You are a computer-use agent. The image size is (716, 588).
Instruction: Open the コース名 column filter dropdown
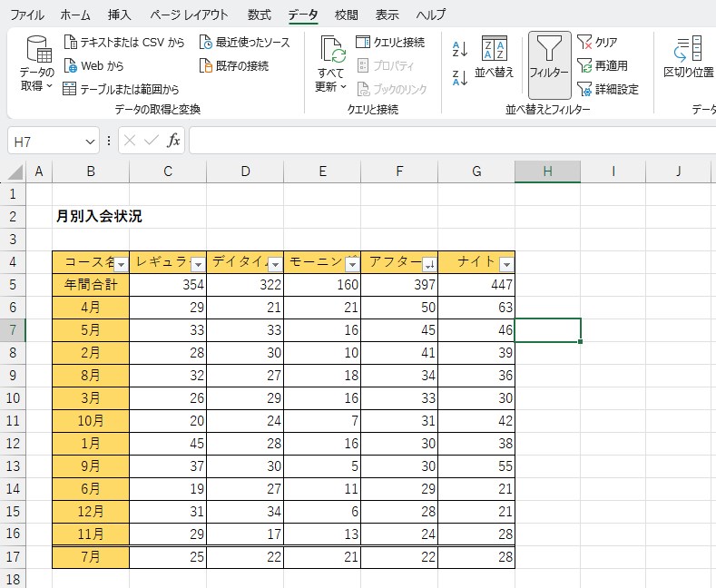tap(121, 264)
